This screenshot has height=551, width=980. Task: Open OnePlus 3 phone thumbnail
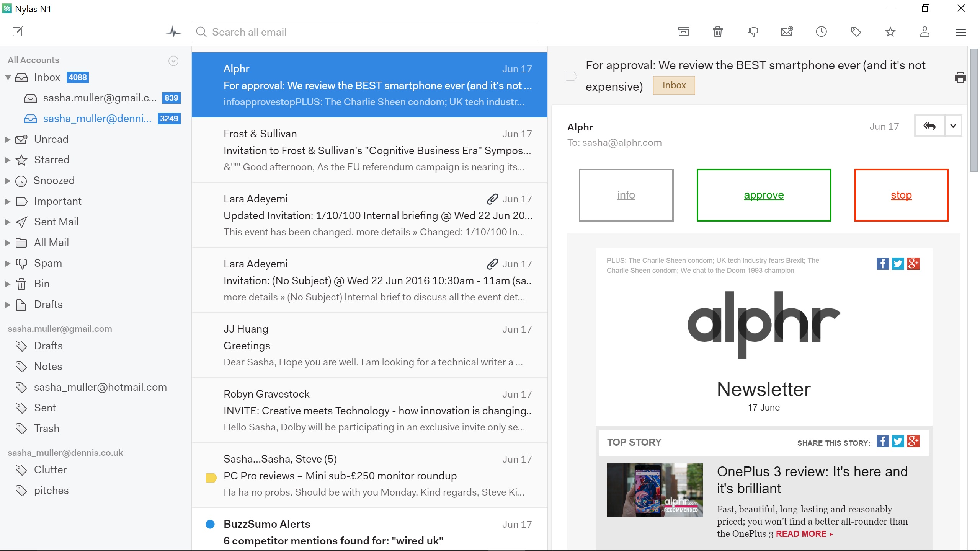click(x=655, y=490)
